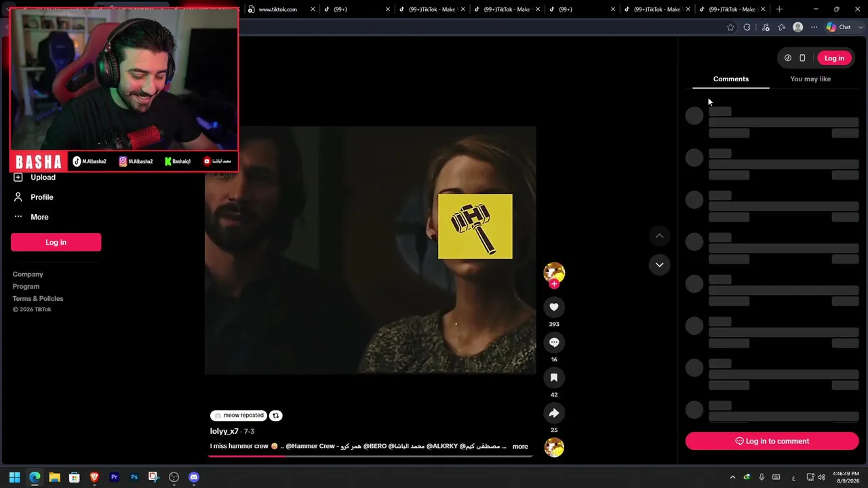
Task: Open Adobe Premiere Pro from taskbar
Action: click(x=114, y=477)
